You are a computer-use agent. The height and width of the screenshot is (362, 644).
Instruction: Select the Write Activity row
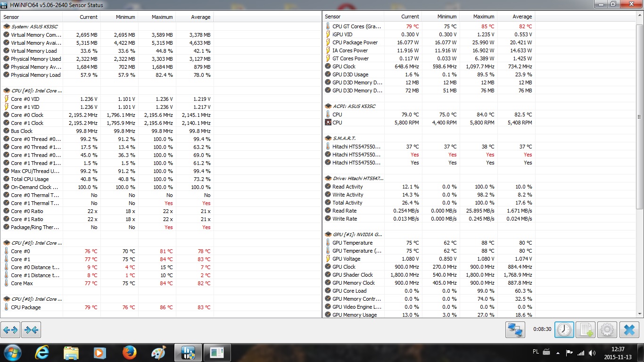click(x=429, y=195)
